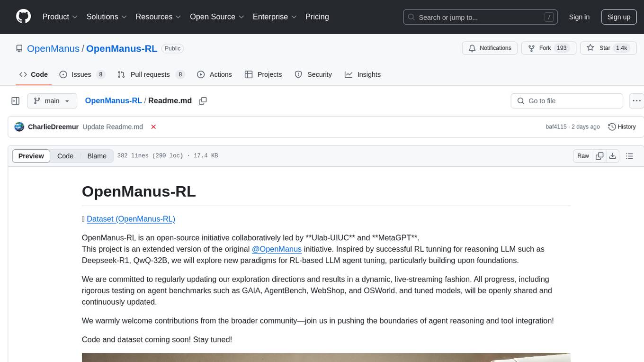View failed check status red X

pyautogui.click(x=153, y=127)
